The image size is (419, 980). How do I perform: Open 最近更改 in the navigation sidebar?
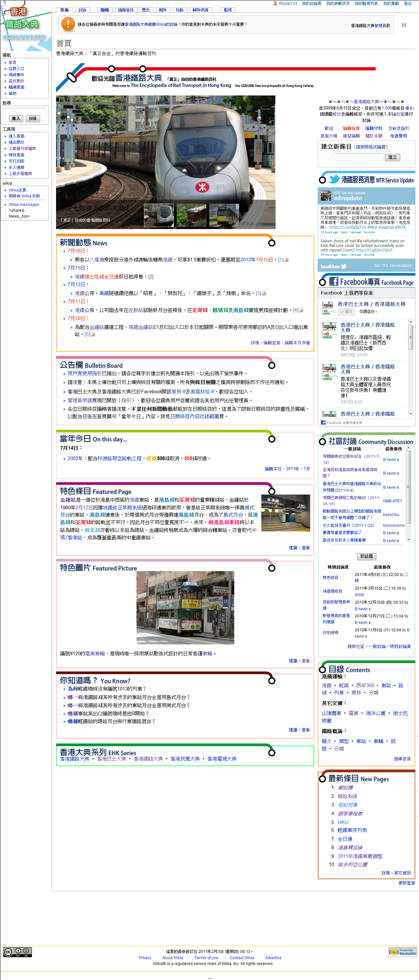(x=16, y=81)
